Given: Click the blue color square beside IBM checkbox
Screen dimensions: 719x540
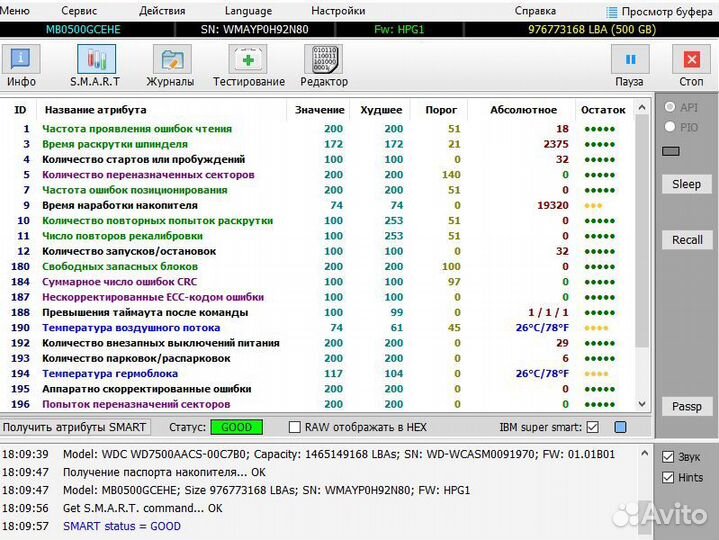Looking at the screenshot, I should pos(621,427).
